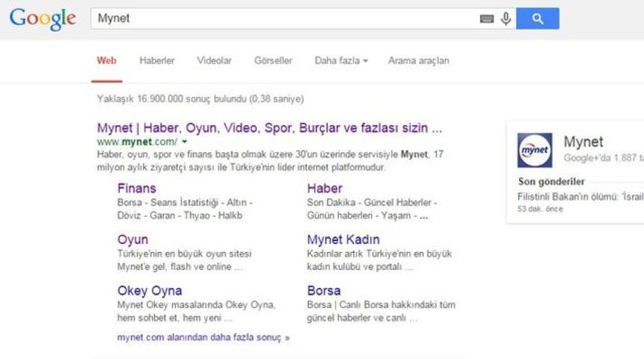Click the Mynet Okey masalarında description text
644x359 pixels.
[x=196, y=311]
